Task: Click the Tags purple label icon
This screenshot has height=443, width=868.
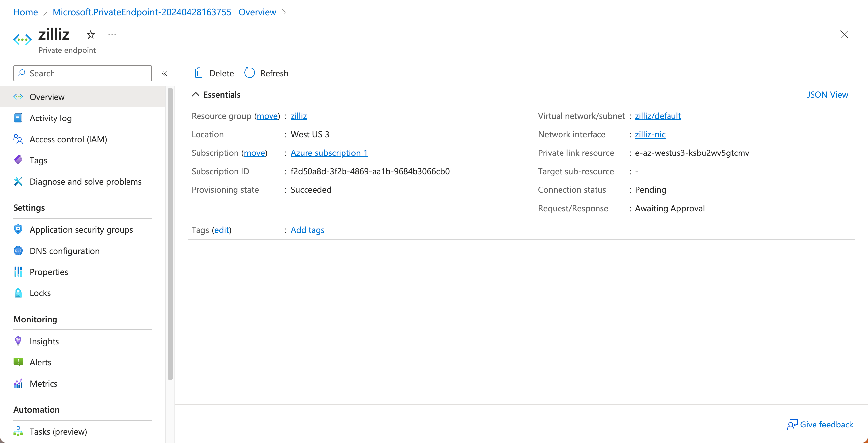Action: [18, 160]
